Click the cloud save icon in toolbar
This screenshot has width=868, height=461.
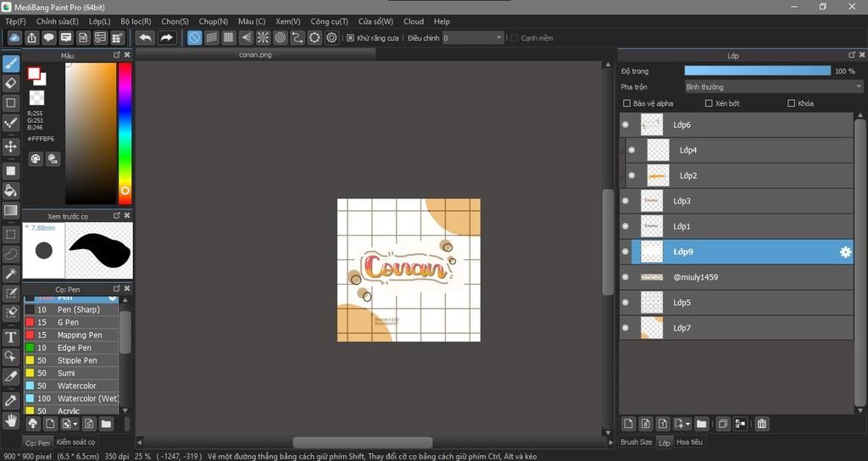pyautogui.click(x=15, y=37)
